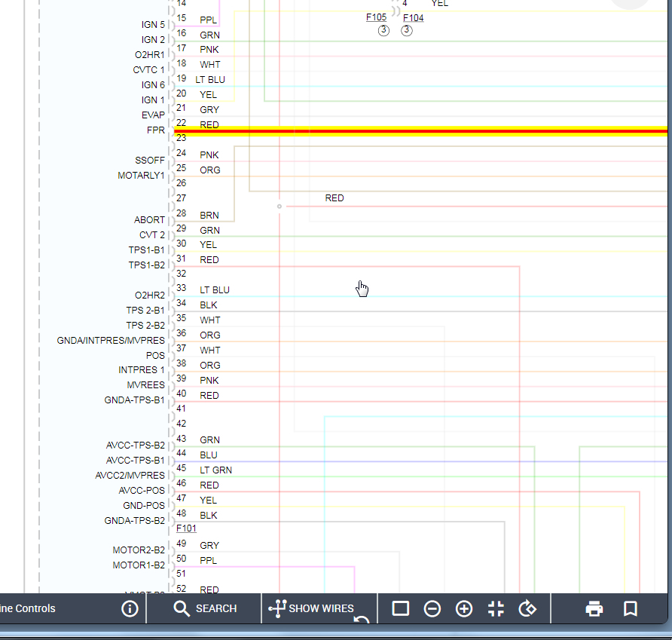Click the rectangle zoom-area icon
Viewport: 672px width, 640px height.
(401, 608)
